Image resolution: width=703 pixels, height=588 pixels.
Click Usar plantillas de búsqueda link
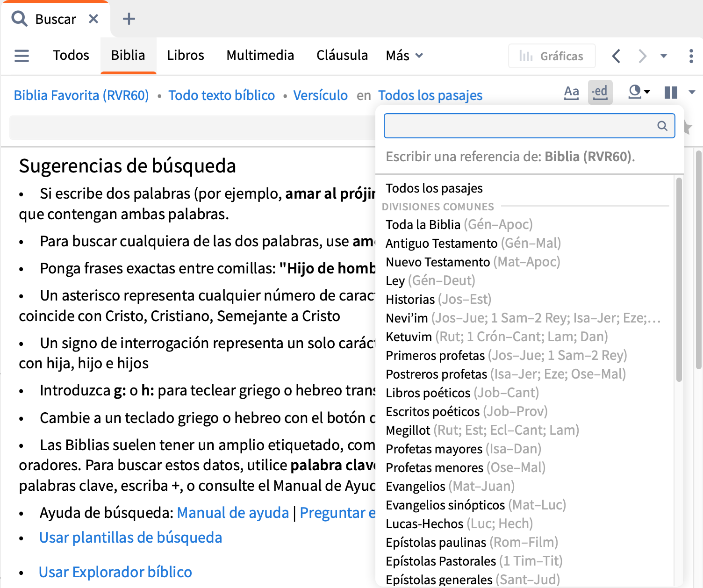130,538
